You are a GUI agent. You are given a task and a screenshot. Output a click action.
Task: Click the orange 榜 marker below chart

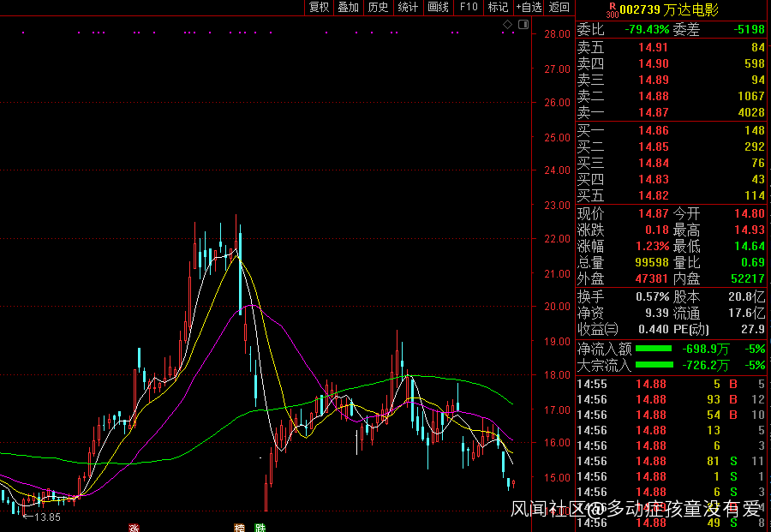pos(240,528)
